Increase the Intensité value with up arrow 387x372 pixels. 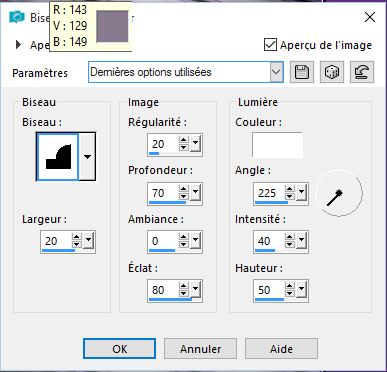(x=290, y=237)
